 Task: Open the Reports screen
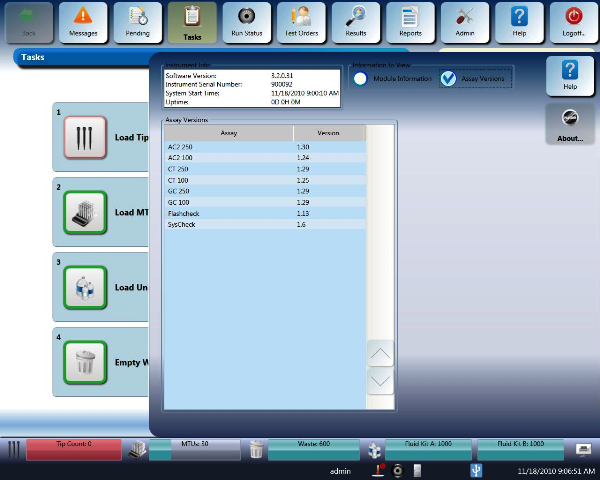pos(410,21)
